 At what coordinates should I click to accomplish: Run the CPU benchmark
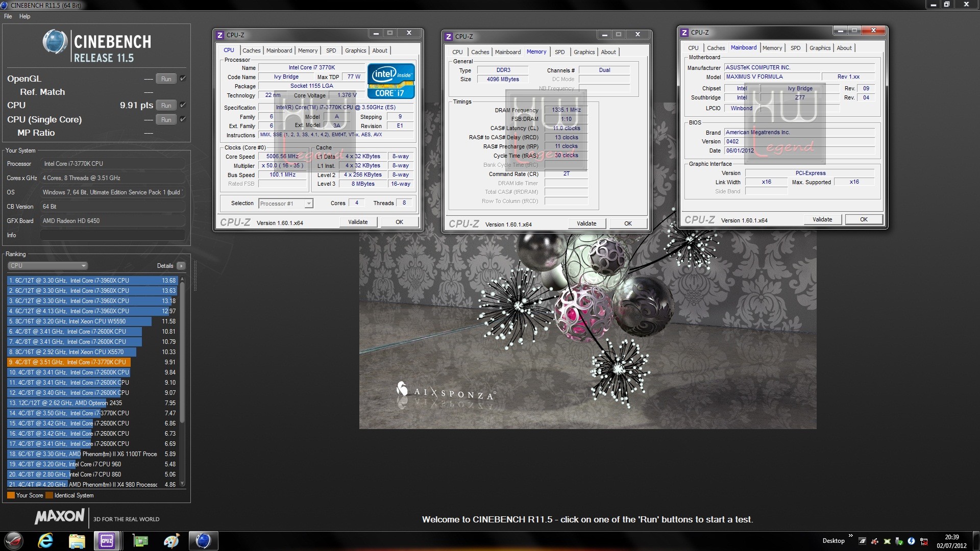click(166, 106)
